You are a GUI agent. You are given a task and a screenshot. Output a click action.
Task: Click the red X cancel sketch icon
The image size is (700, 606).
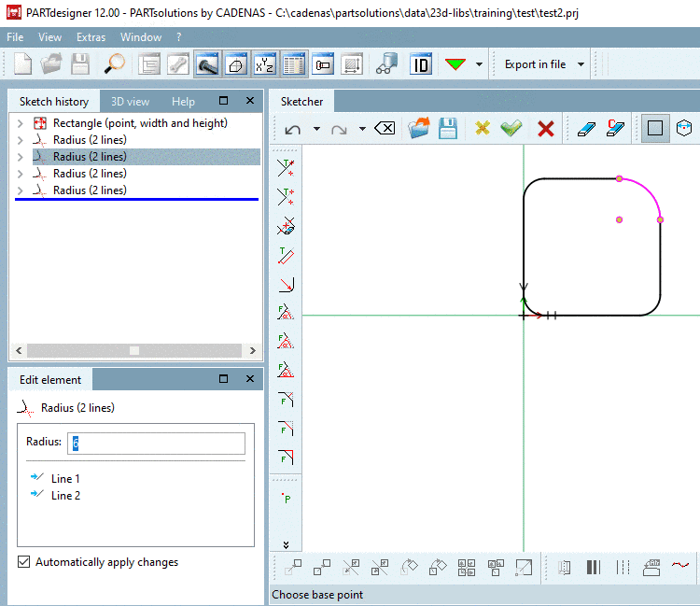pos(546,129)
